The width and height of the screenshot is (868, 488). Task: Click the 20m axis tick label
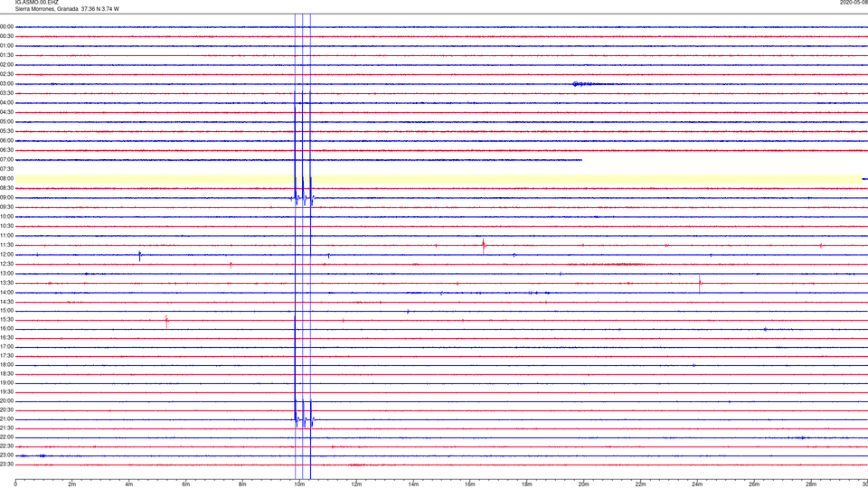point(583,484)
